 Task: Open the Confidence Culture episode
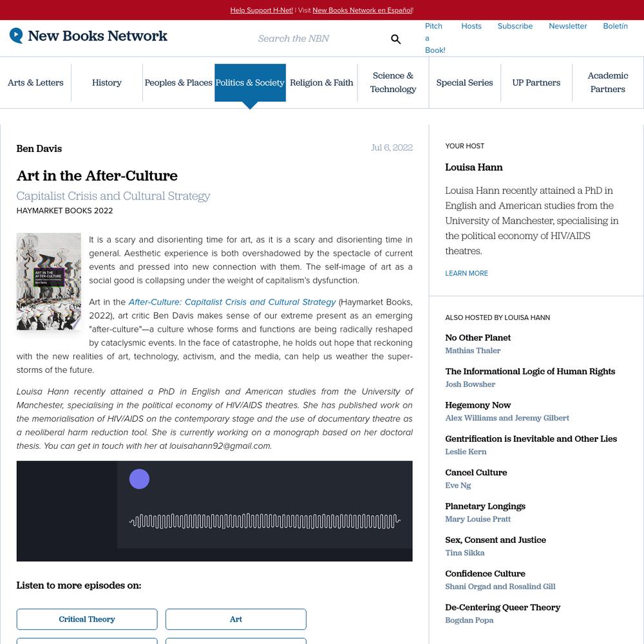[485, 573]
